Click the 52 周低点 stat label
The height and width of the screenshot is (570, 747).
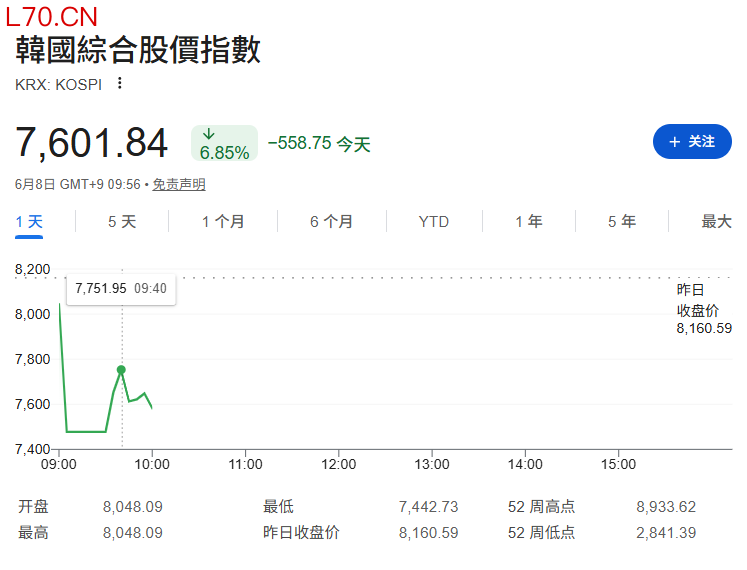541,532
